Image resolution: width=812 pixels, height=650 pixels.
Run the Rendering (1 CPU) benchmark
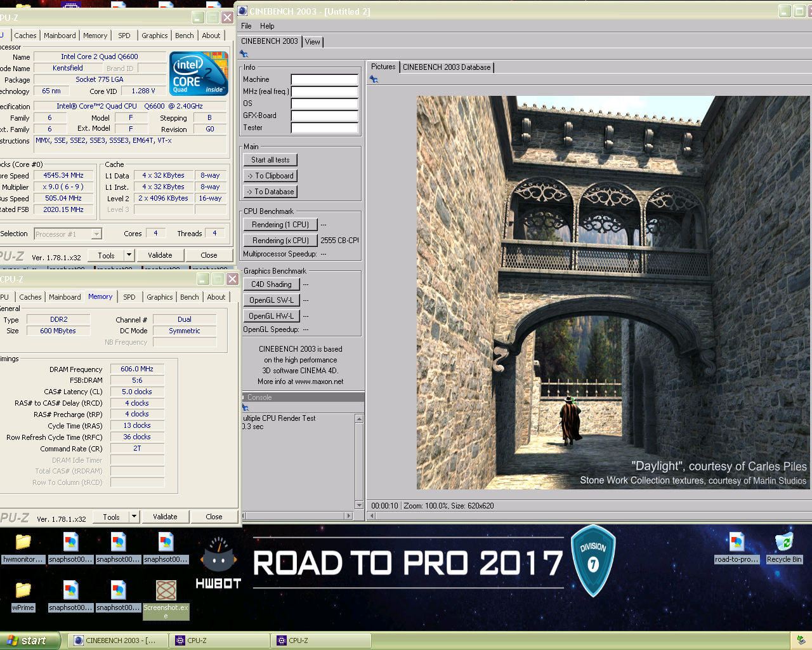coord(280,225)
